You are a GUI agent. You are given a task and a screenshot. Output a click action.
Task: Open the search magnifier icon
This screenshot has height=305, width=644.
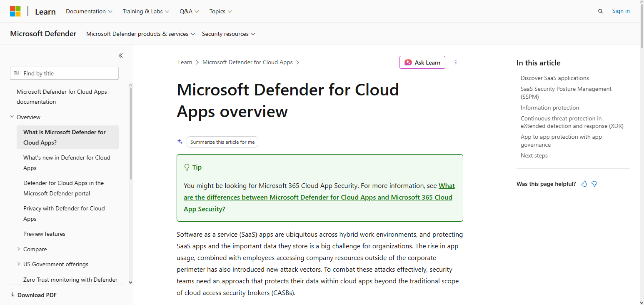coord(600,11)
